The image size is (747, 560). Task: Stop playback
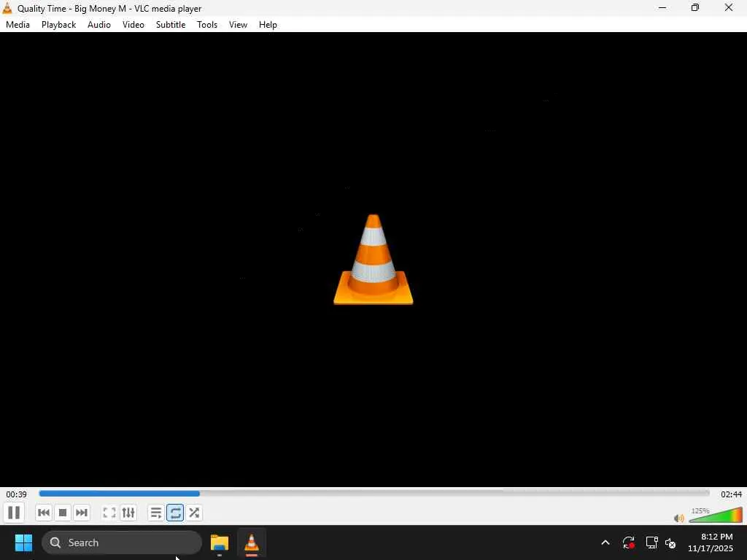(63, 513)
